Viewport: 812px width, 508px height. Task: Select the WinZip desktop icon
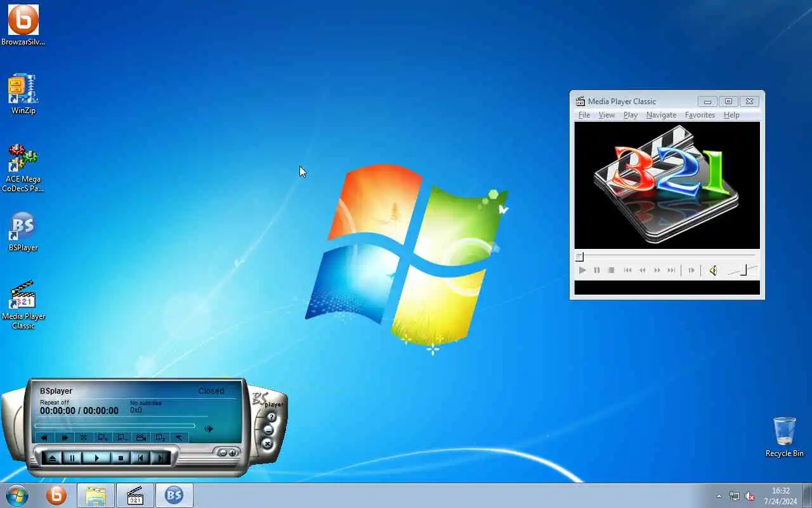(x=23, y=94)
